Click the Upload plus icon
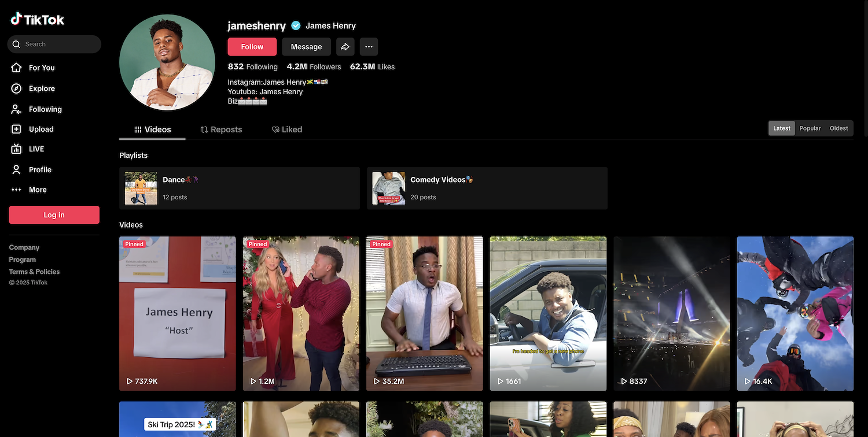The image size is (868, 437). (17, 129)
